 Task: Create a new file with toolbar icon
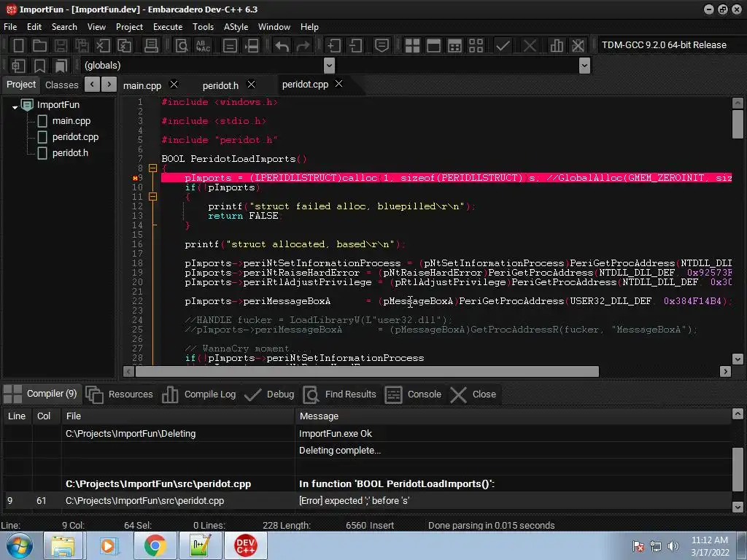tap(18, 46)
